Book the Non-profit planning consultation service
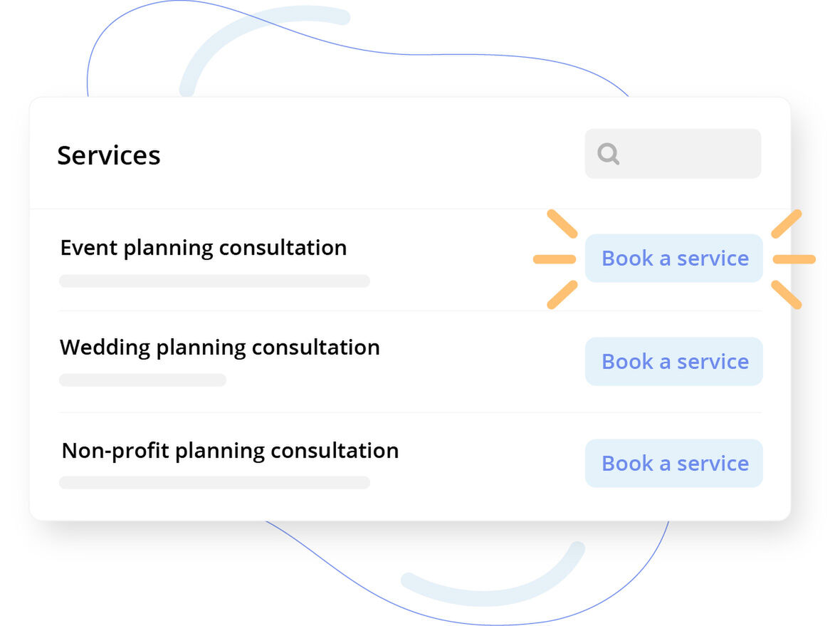The height and width of the screenshot is (626, 840). point(673,463)
